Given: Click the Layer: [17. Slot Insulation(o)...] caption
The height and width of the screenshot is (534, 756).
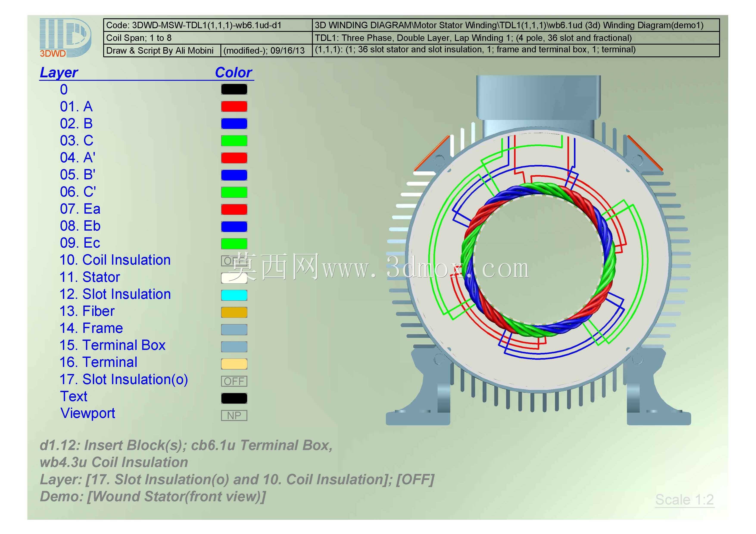Looking at the screenshot, I should point(237,479).
